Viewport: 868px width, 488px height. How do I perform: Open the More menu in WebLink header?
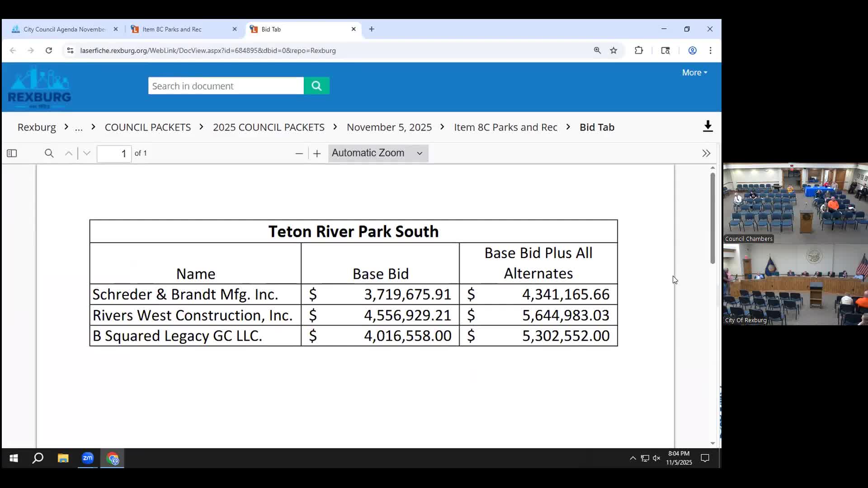pyautogui.click(x=694, y=72)
